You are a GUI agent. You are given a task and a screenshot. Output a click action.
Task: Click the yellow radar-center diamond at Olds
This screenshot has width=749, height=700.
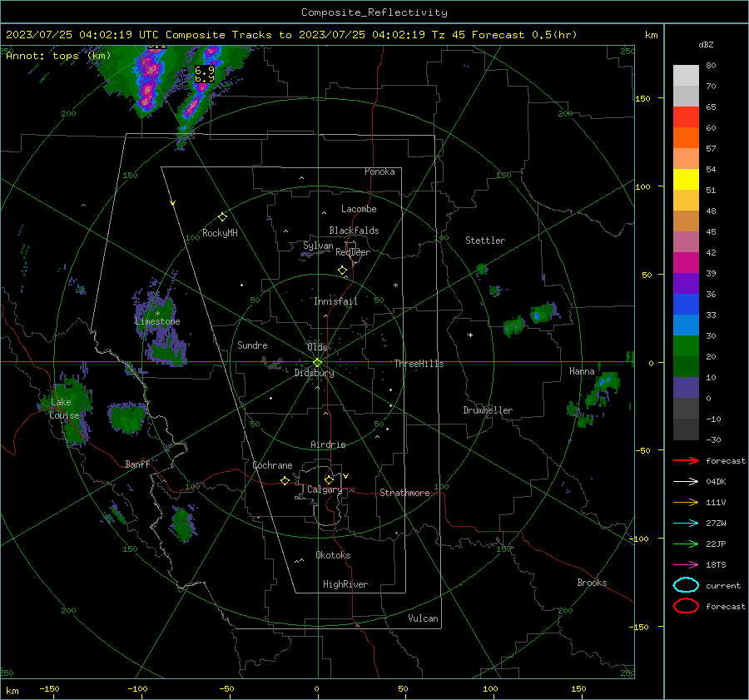(317, 363)
